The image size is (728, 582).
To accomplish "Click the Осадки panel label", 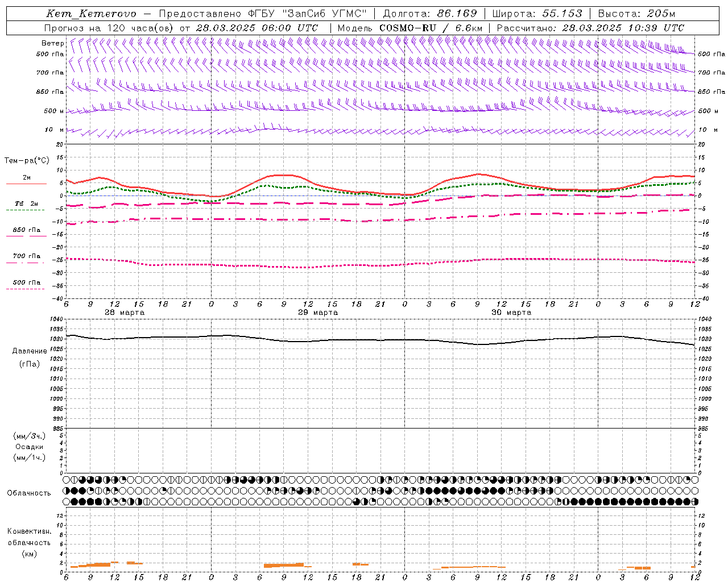I will coord(29,447).
